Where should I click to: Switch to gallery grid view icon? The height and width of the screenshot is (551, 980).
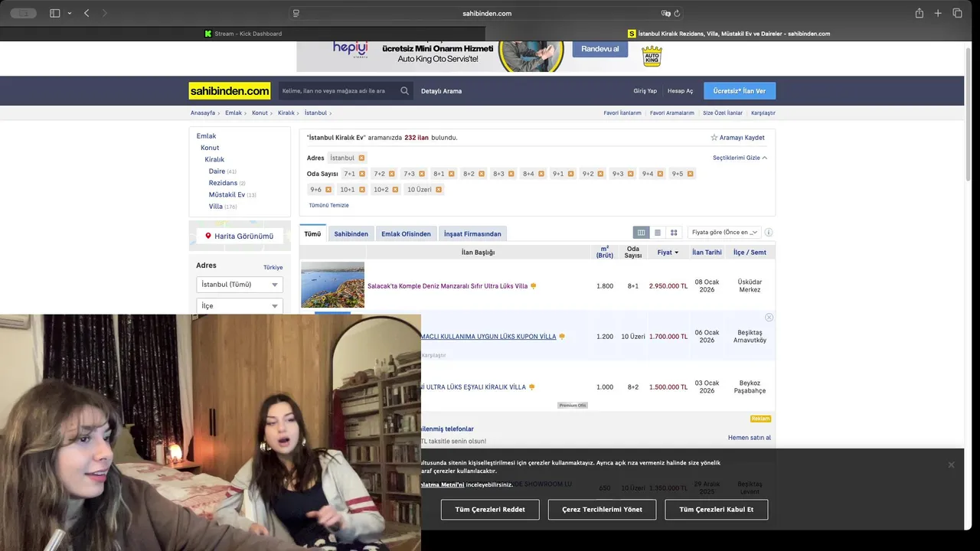tap(674, 233)
